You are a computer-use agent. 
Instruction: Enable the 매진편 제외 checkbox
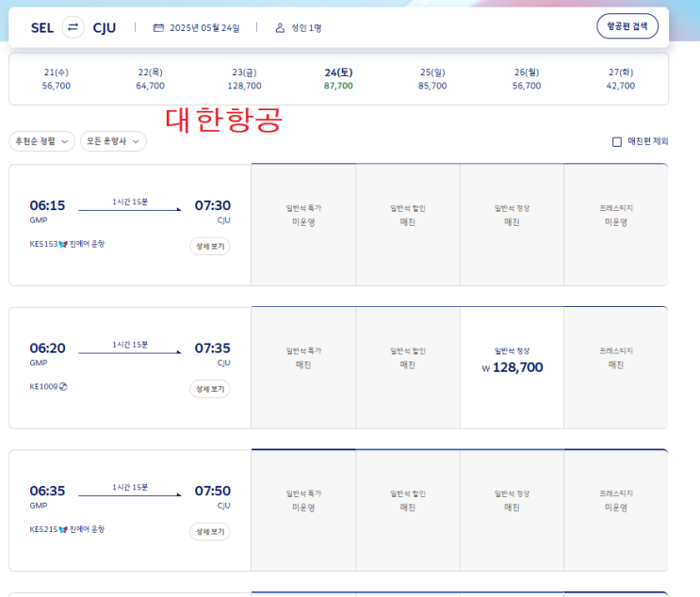tap(617, 142)
